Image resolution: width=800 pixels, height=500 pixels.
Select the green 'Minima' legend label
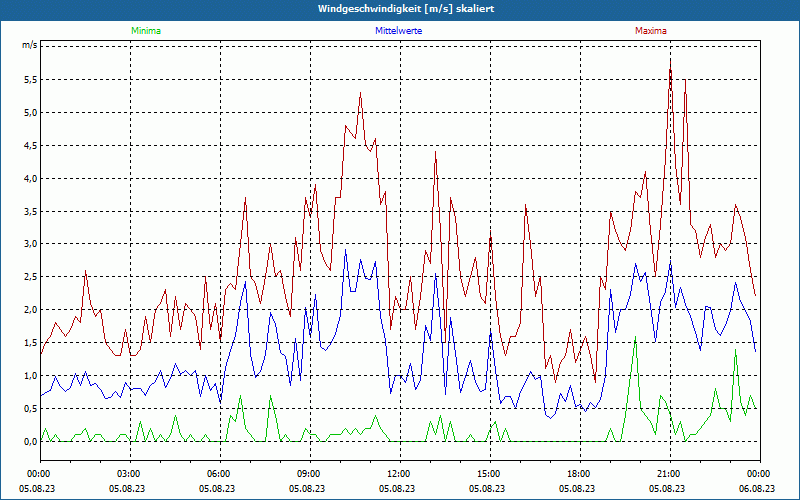pos(146,31)
